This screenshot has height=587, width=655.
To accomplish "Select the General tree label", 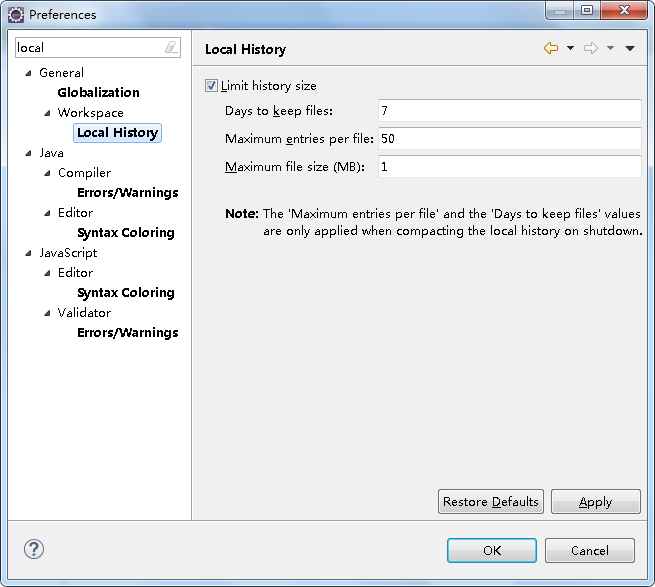I will 61,73.
